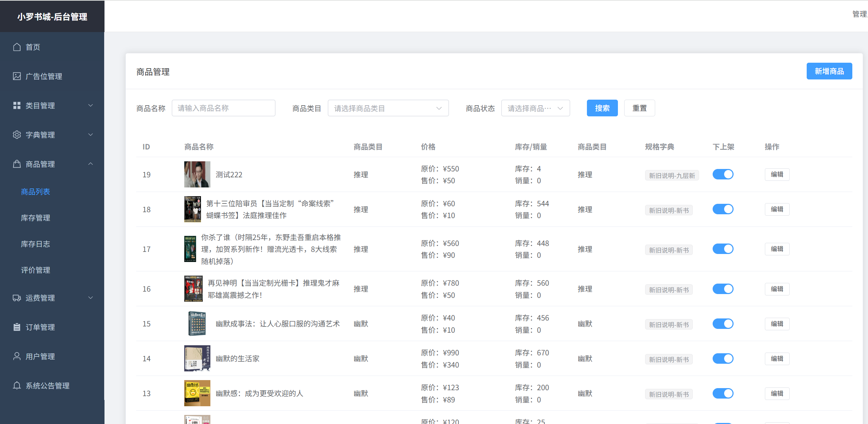Viewport: 868px width, 424px height.
Task: Click the 幽默感 book cover thumbnail
Action: pyautogui.click(x=197, y=393)
